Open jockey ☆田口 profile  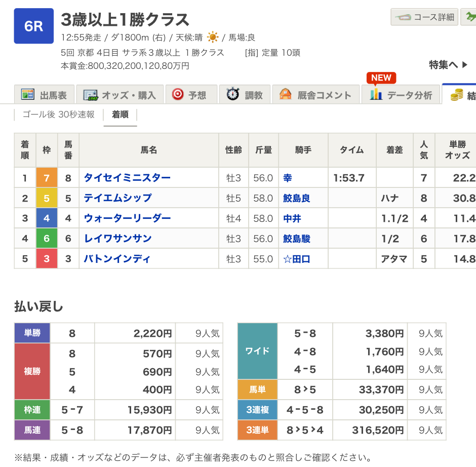pos(296,259)
